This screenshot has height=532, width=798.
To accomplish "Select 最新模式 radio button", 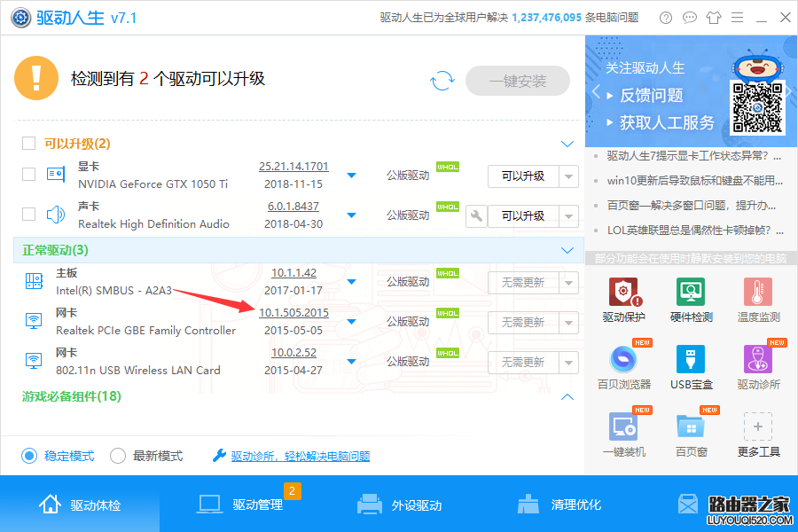I will click(118, 456).
